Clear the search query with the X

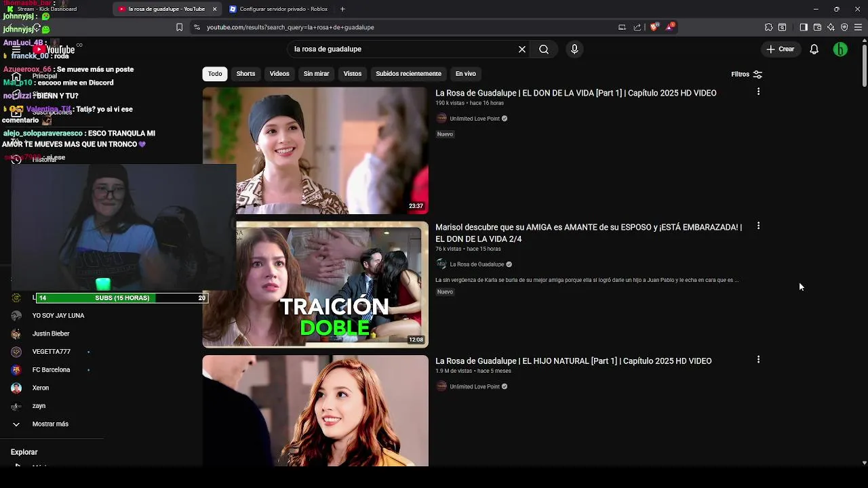[522, 49]
